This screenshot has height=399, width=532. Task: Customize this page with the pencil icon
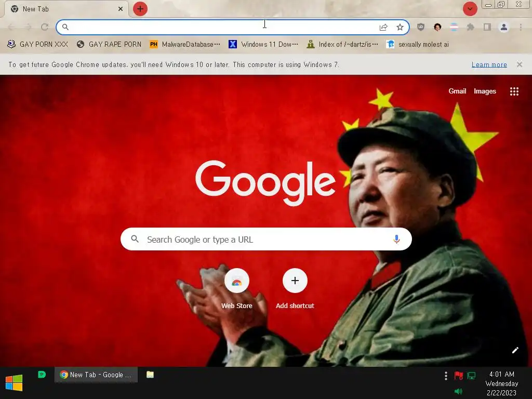click(x=515, y=350)
